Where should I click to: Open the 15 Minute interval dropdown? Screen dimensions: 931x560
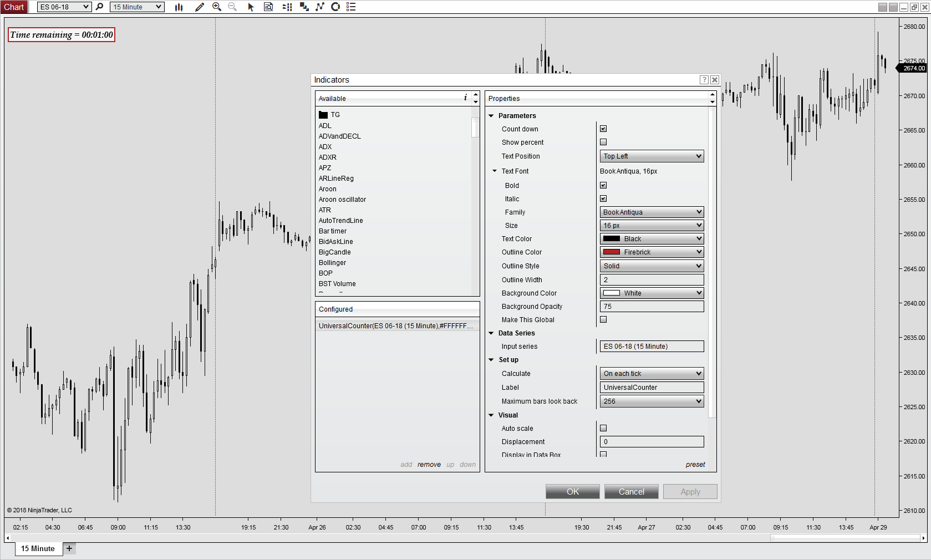click(138, 7)
